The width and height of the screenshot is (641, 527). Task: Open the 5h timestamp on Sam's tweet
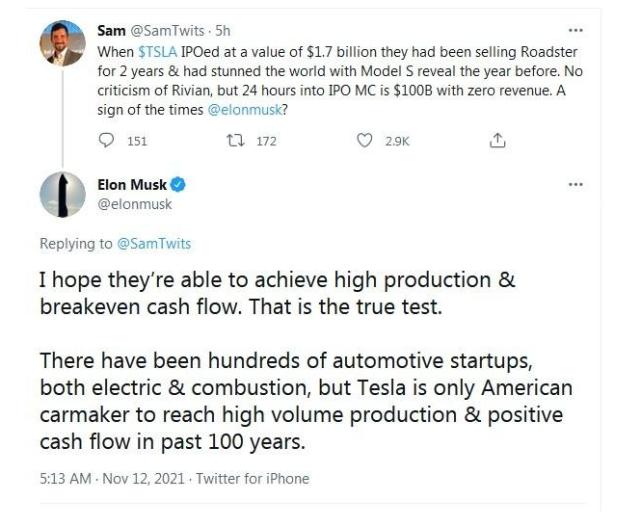(x=223, y=31)
